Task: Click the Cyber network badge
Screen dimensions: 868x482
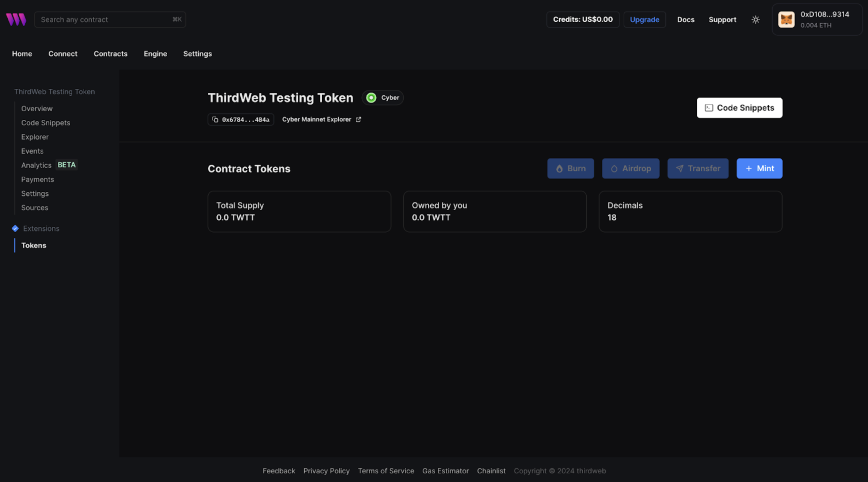Action: pyautogui.click(x=382, y=97)
